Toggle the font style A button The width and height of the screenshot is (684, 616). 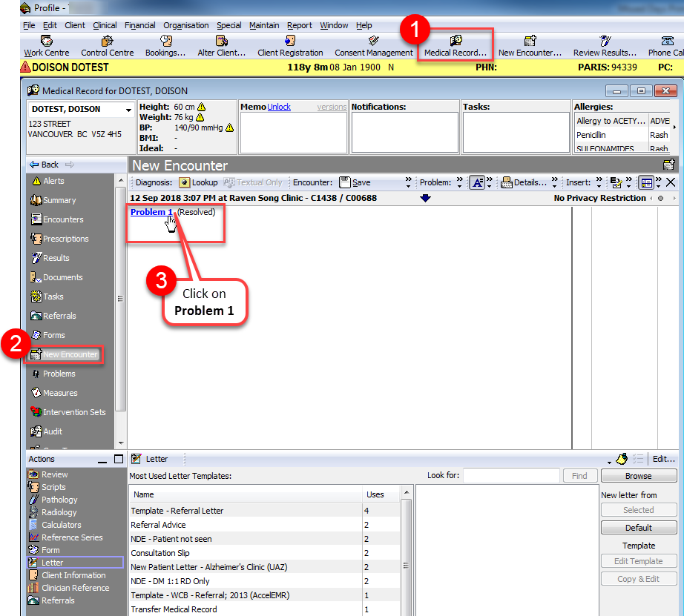[x=477, y=182]
